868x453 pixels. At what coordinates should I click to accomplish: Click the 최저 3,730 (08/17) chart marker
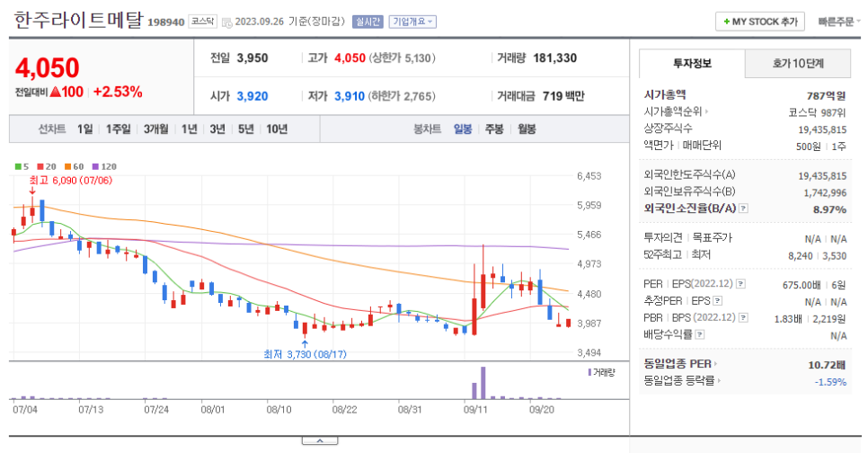[305, 354]
